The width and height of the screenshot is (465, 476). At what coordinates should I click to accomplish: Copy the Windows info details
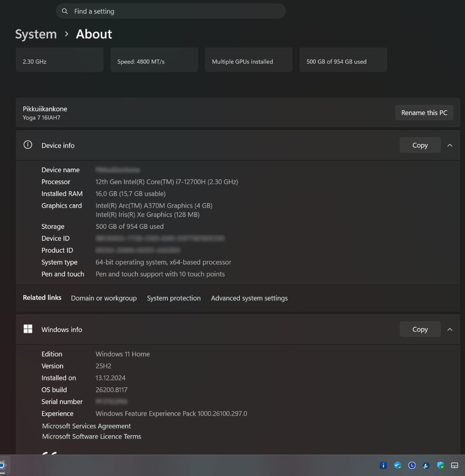tap(419, 329)
